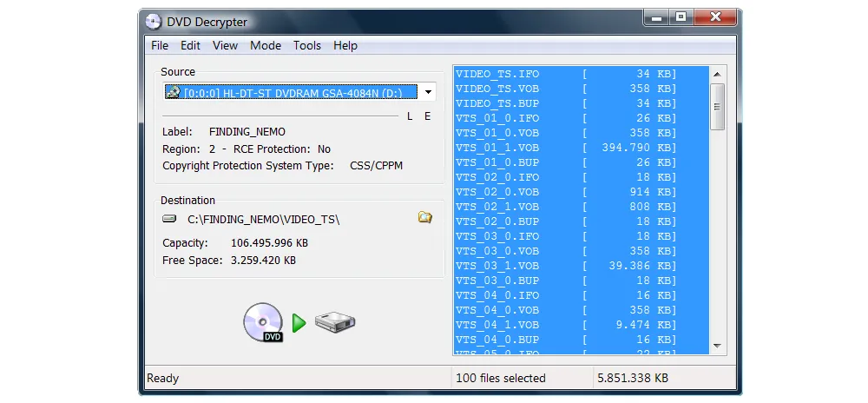Click the 5.851.338 KB total size entry
The height and width of the screenshot is (403, 868).
click(633, 379)
